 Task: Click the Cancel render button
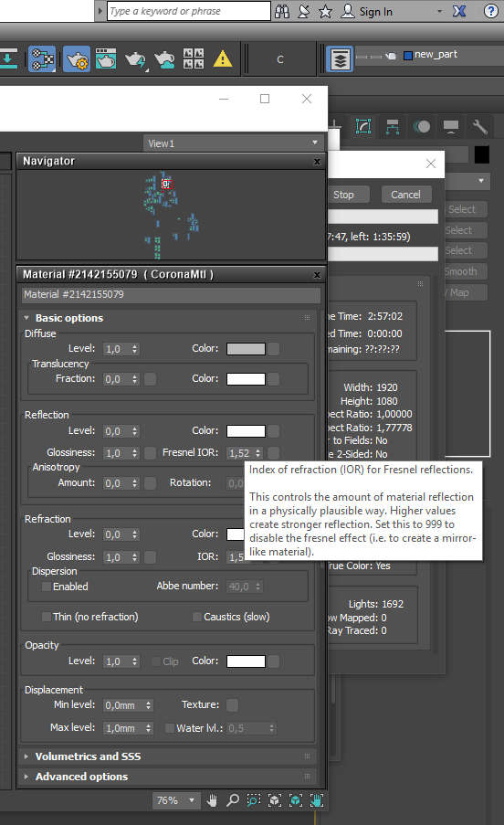(405, 195)
